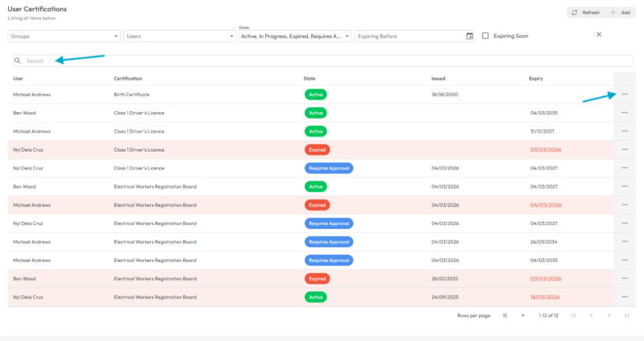This screenshot has height=341, width=644.
Task: Jump to last page icon
Action: tap(627, 316)
